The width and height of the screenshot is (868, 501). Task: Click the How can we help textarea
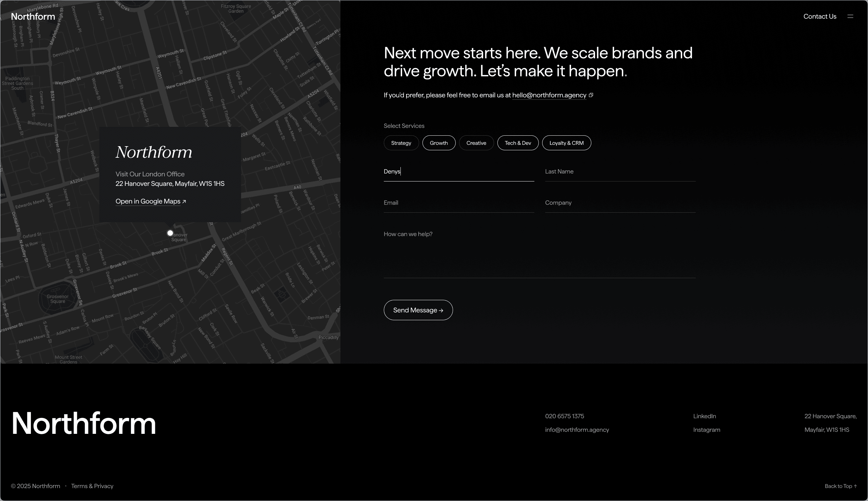539,253
